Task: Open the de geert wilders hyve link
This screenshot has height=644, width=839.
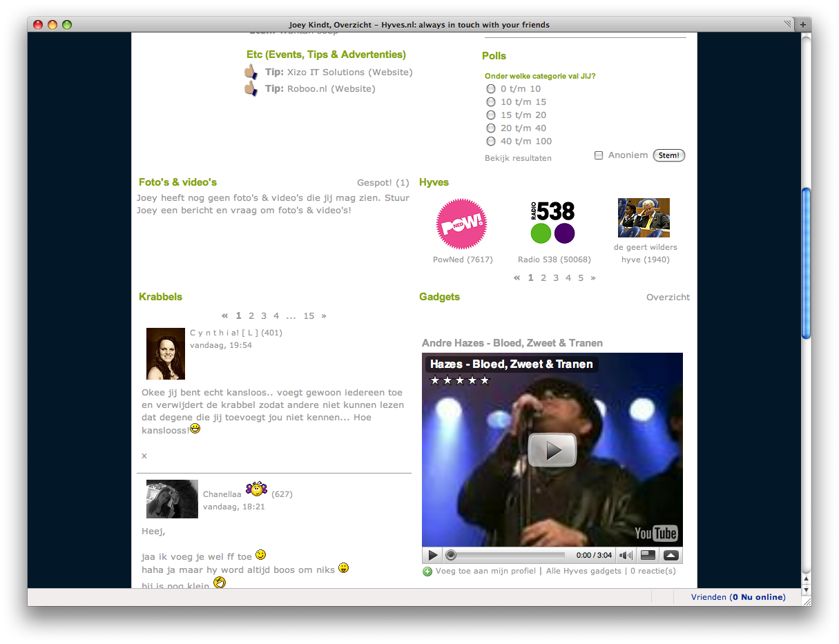Action: point(646,253)
